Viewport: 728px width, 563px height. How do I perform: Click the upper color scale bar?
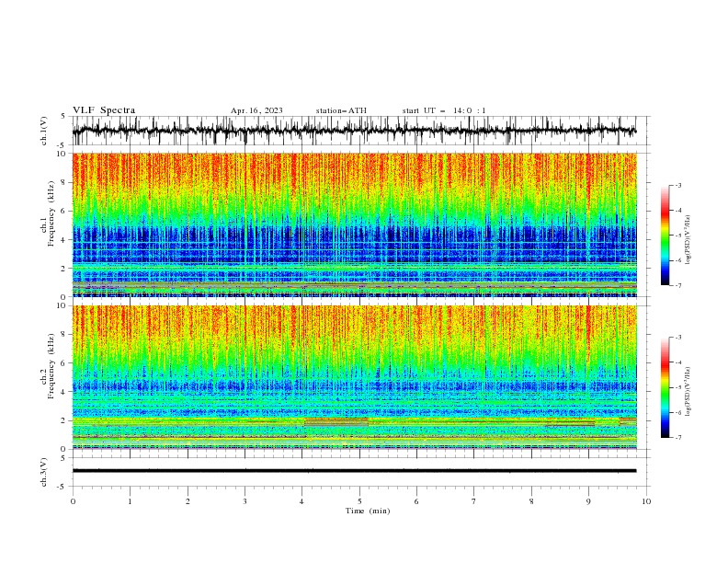pos(665,236)
